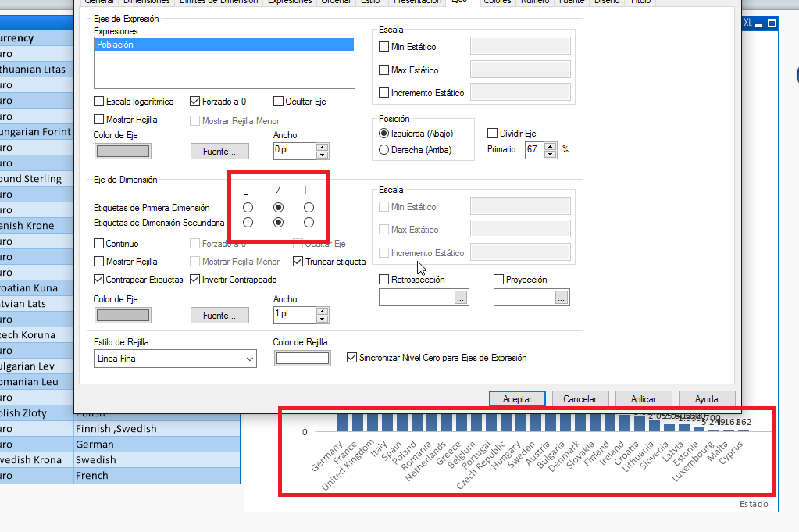Open expression axis Color de Eje swatch

click(x=123, y=152)
